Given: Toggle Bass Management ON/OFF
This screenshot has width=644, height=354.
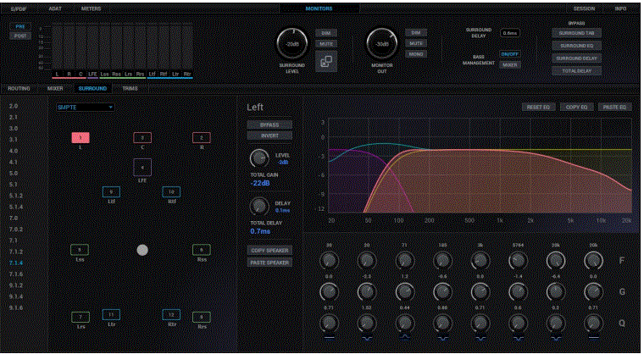Looking at the screenshot, I should (x=510, y=54).
